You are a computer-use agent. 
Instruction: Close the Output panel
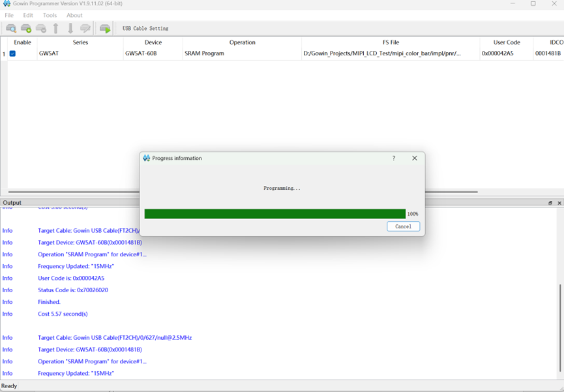pyautogui.click(x=559, y=203)
